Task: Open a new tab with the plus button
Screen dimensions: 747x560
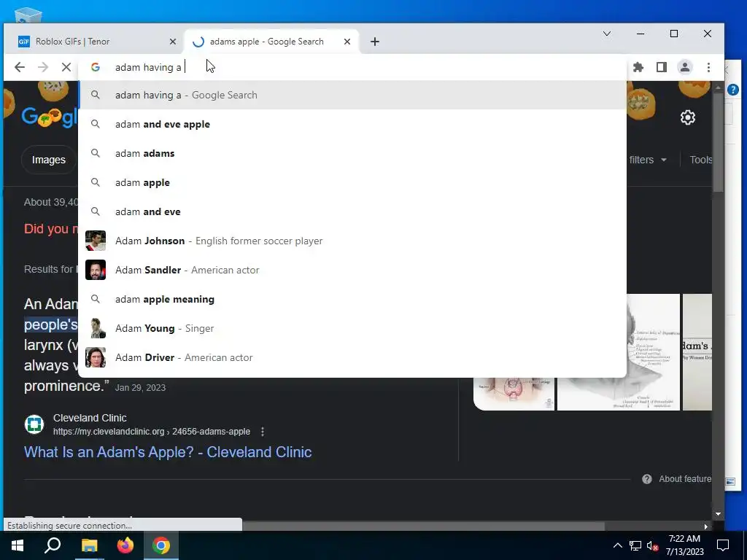Action: [375, 42]
